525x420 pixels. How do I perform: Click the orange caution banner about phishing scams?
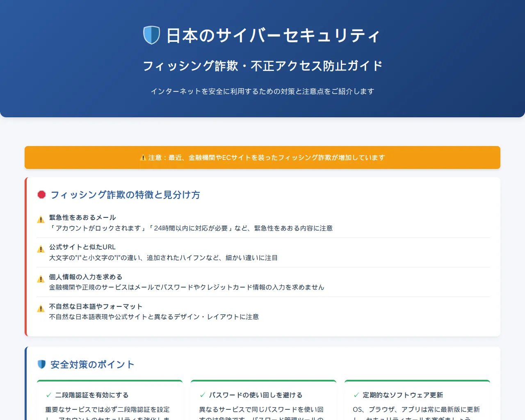[262, 157]
